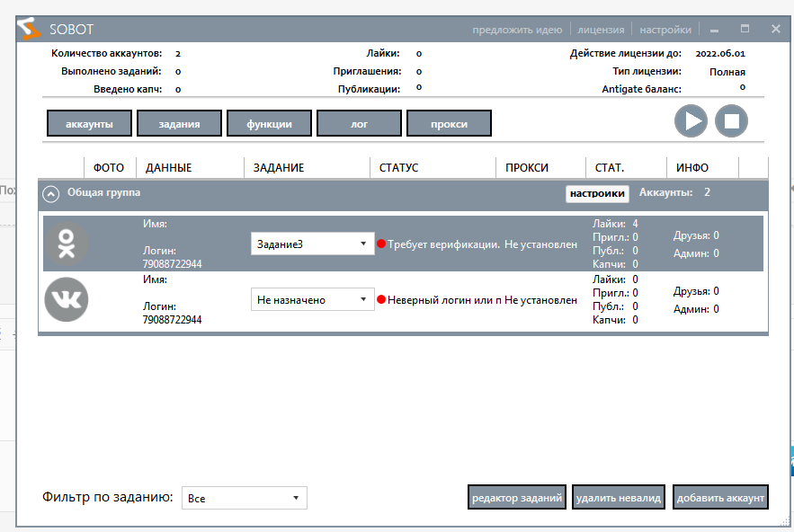Open the функции tab
The height and width of the screenshot is (532, 794).
coord(269,124)
